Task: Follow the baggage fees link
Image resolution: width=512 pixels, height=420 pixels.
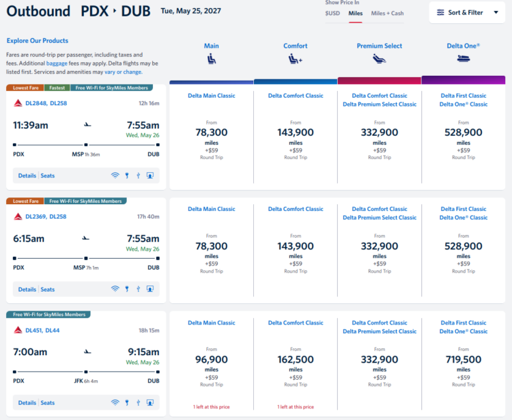Action: pos(57,64)
